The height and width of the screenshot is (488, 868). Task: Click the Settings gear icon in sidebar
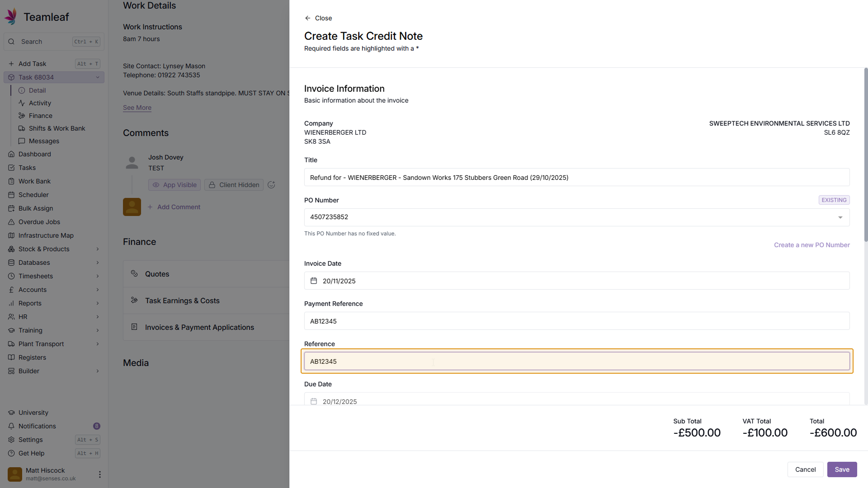point(11,440)
